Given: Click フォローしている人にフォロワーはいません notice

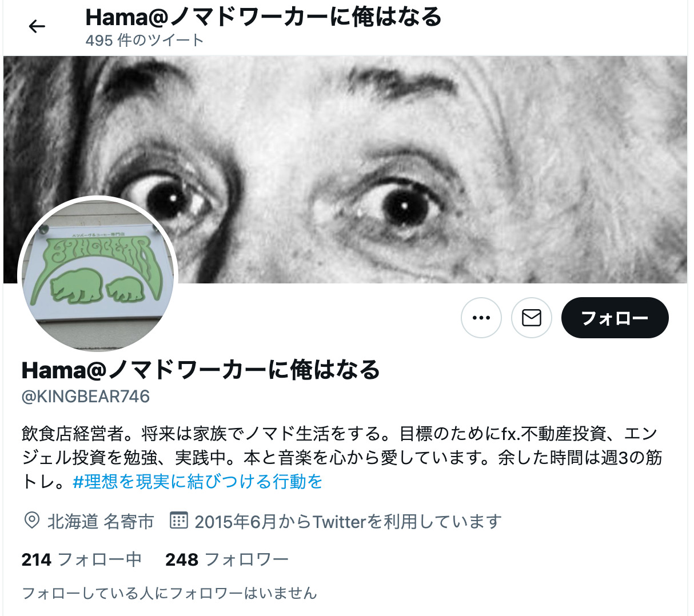Looking at the screenshot, I should click(x=169, y=593).
